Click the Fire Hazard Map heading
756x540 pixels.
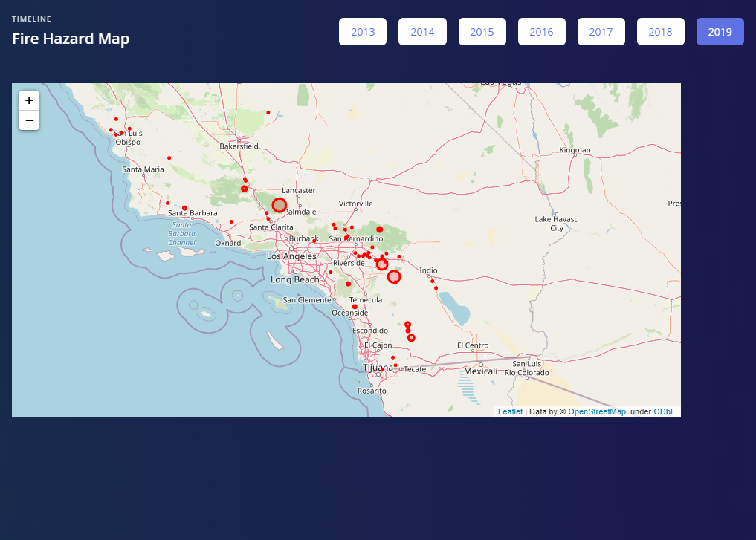(x=71, y=39)
